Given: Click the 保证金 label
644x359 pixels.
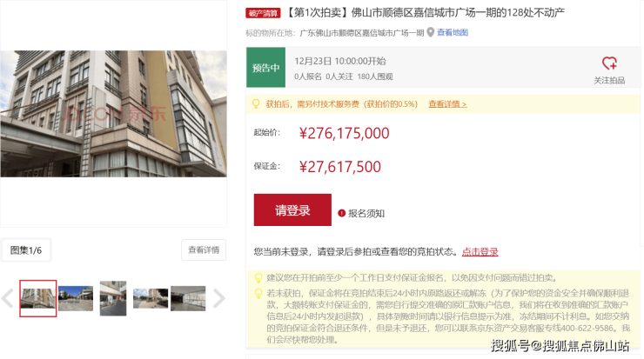Looking at the screenshot, I should click(267, 166).
